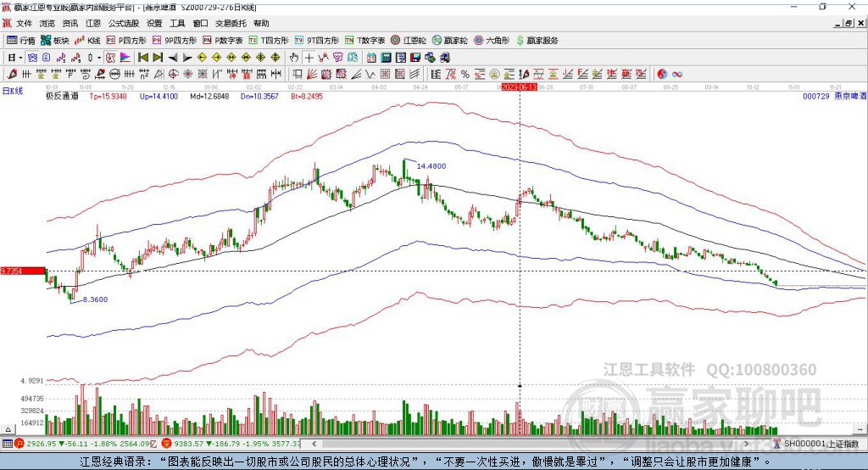Click the 14.4800 high price label
868x470 pixels.
coord(431,165)
